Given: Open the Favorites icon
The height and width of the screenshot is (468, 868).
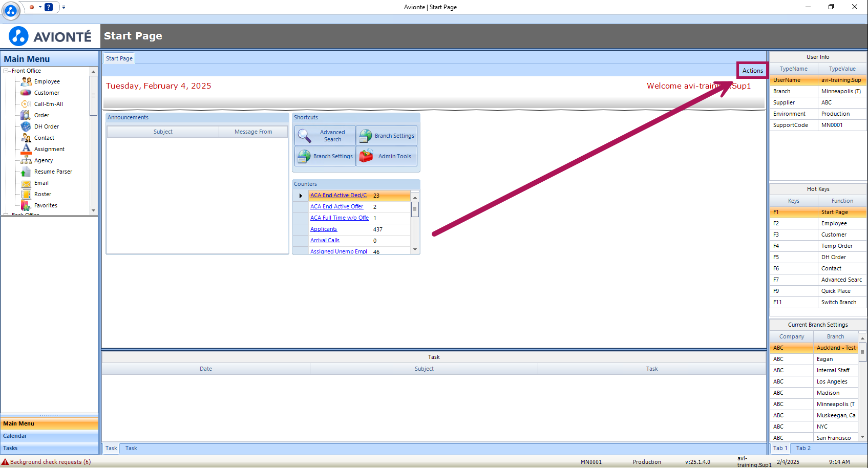Looking at the screenshot, I should pos(26,205).
